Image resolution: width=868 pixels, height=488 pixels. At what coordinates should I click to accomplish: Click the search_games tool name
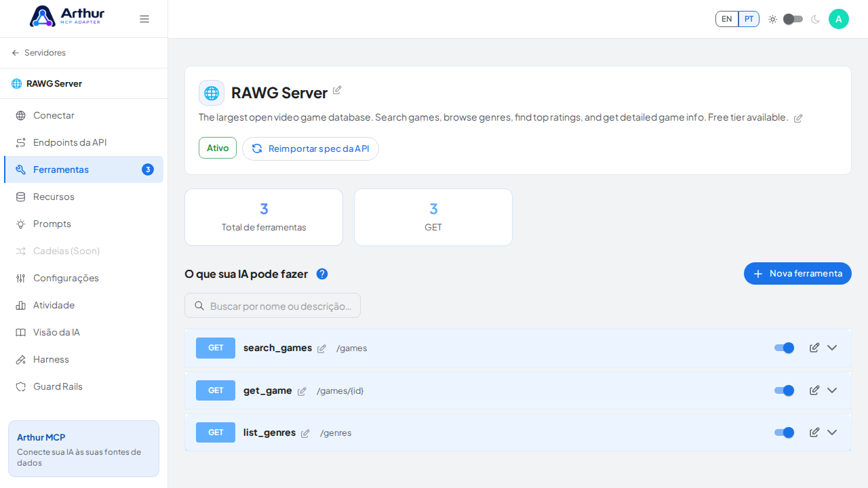[x=277, y=348]
